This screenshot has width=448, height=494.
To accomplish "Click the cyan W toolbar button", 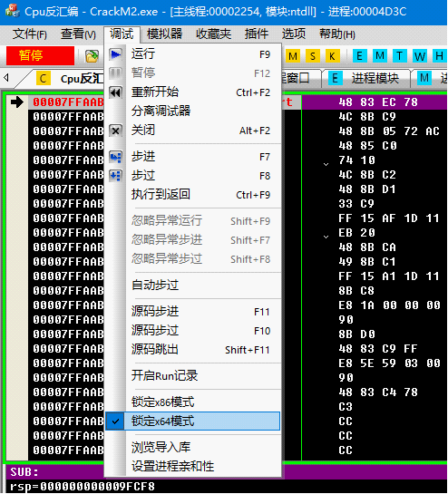I will coord(420,56).
